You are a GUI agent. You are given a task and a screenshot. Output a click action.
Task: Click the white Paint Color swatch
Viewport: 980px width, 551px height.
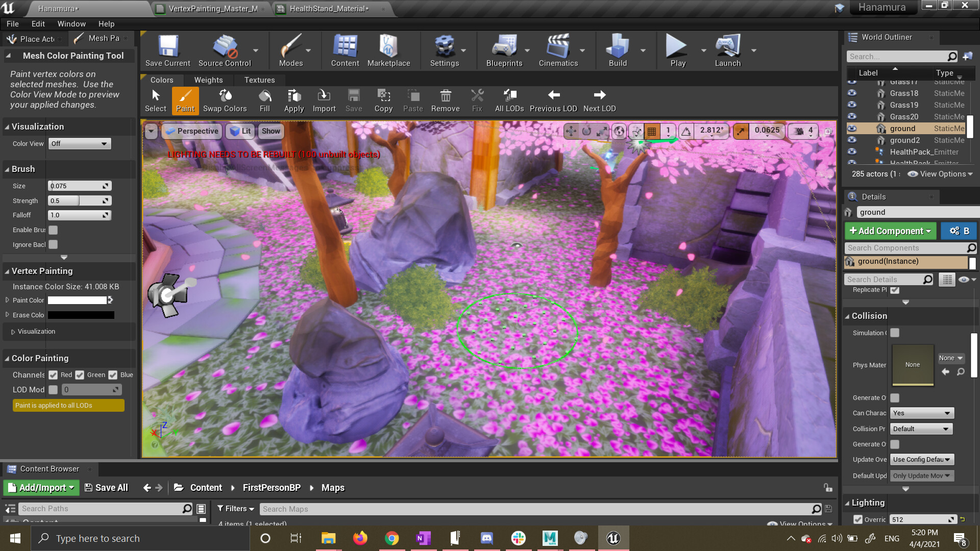[77, 300]
